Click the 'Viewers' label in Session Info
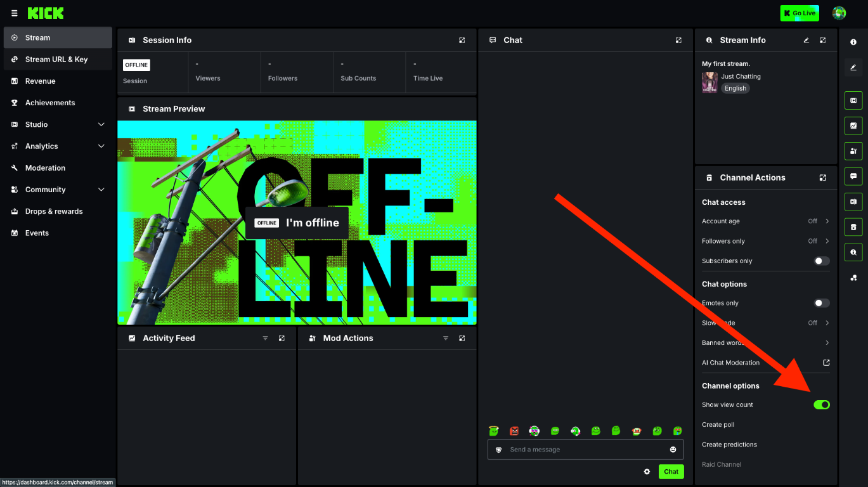 [x=208, y=79]
